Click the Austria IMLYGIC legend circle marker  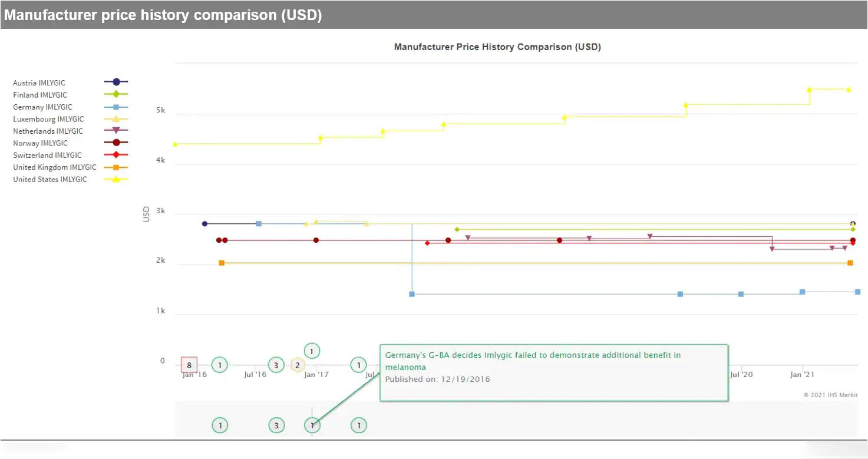pos(116,82)
